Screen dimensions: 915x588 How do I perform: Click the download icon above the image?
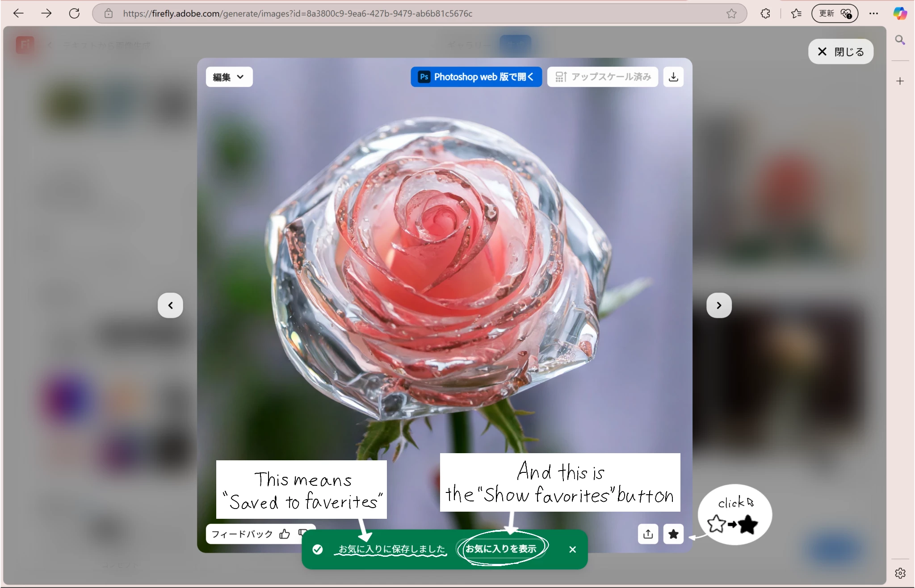pyautogui.click(x=673, y=77)
